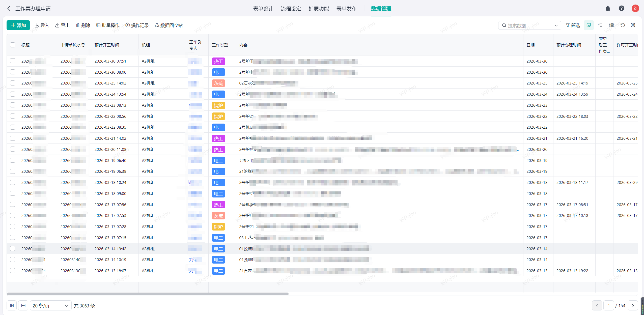The image size is (644, 315).
Task: Click the 热工 tag in 2026-03-30 07:51 row
Action: pyautogui.click(x=218, y=61)
